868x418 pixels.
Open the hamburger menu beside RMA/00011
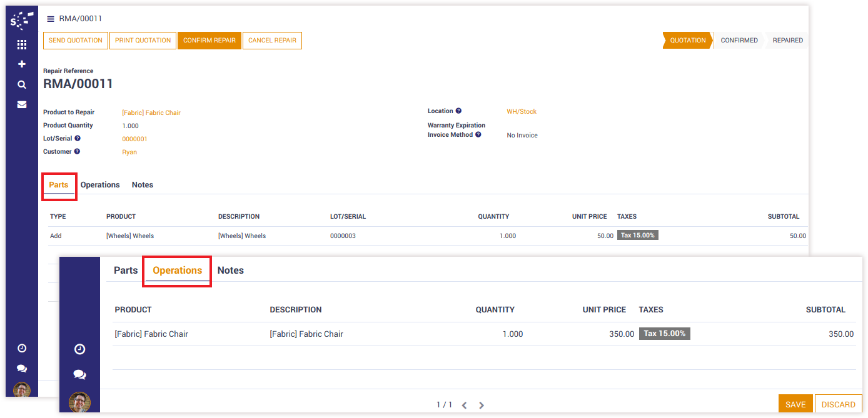[51, 19]
